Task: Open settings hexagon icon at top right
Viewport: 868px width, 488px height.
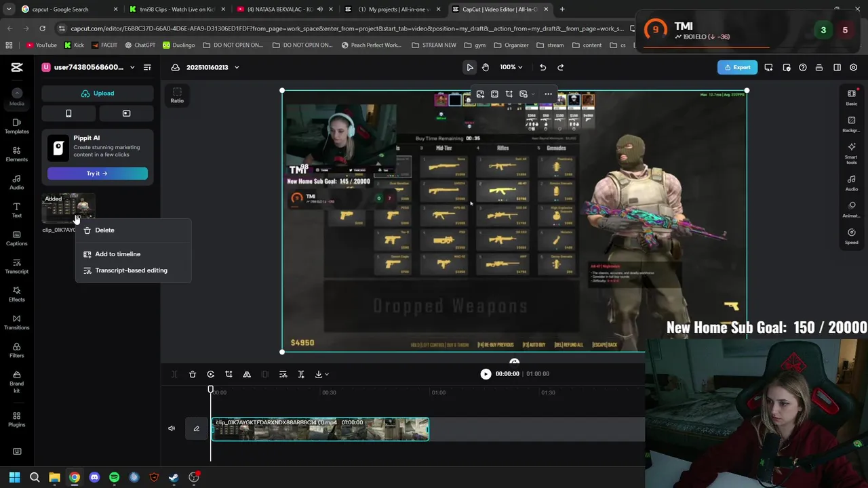Action: click(854, 67)
